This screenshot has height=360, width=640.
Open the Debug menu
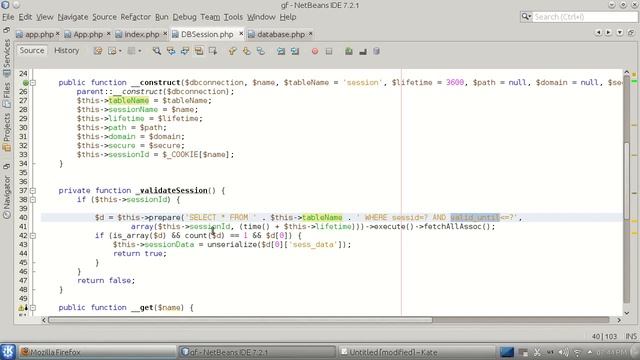coord(184,17)
